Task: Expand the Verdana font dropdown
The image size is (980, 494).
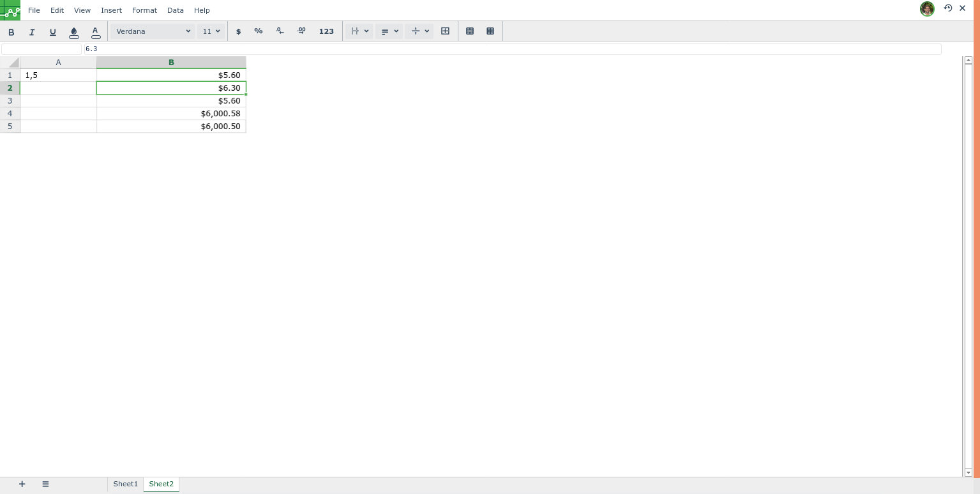Action: coord(153,31)
